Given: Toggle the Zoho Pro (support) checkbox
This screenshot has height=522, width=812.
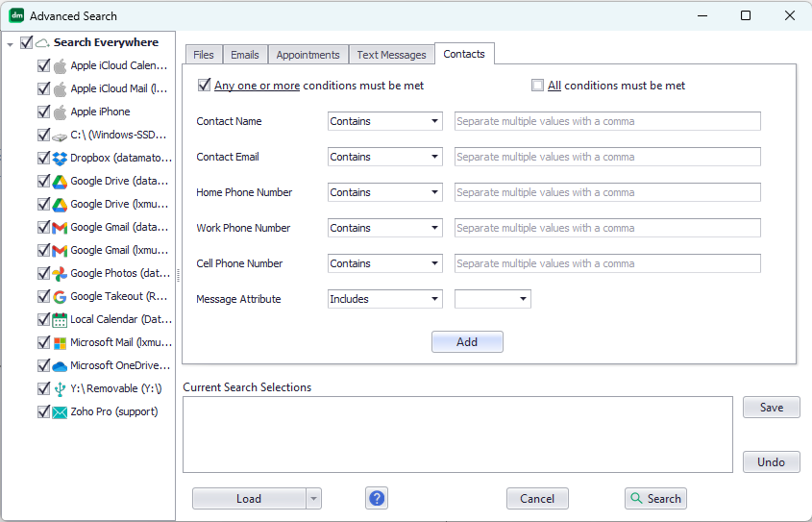Looking at the screenshot, I should click(44, 411).
